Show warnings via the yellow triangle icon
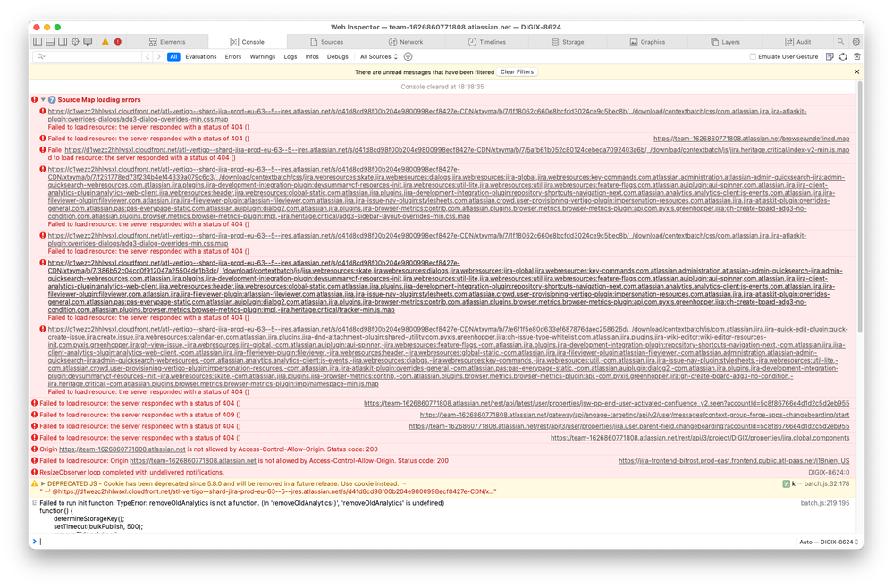Screen dimensions: 893x588 105,41
